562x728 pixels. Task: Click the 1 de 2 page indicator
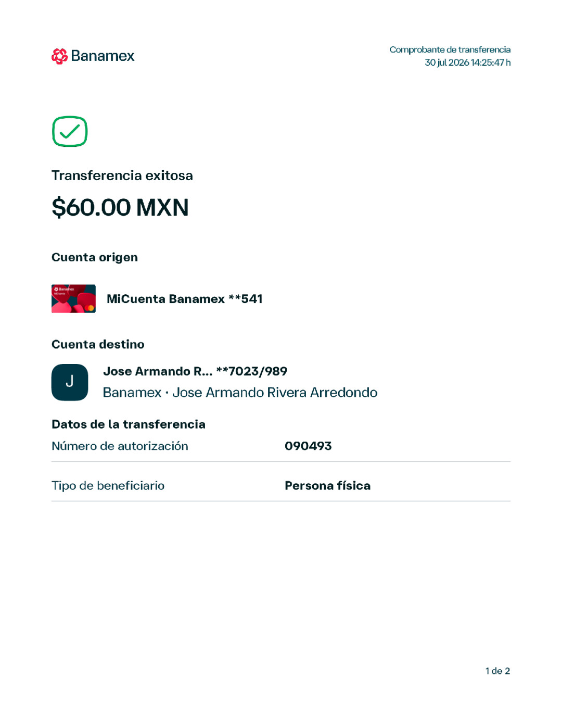coord(497,671)
